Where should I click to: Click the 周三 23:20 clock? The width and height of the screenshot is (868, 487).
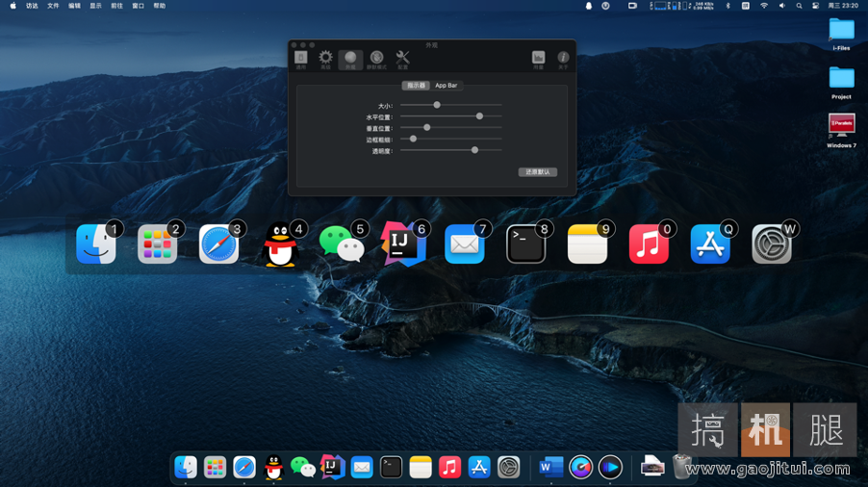[843, 6]
